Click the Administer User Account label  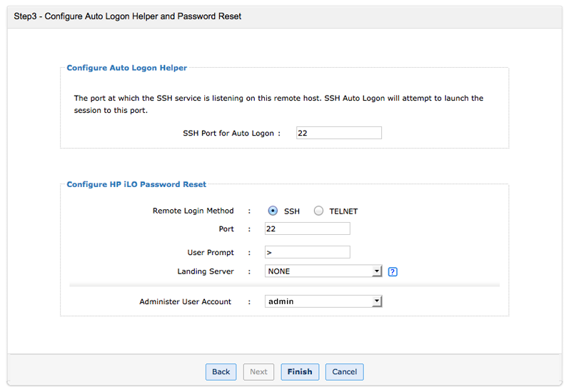(185, 302)
